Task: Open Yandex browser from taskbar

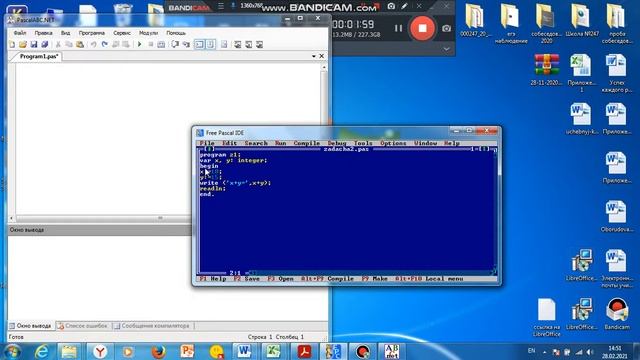Action: coord(100,351)
